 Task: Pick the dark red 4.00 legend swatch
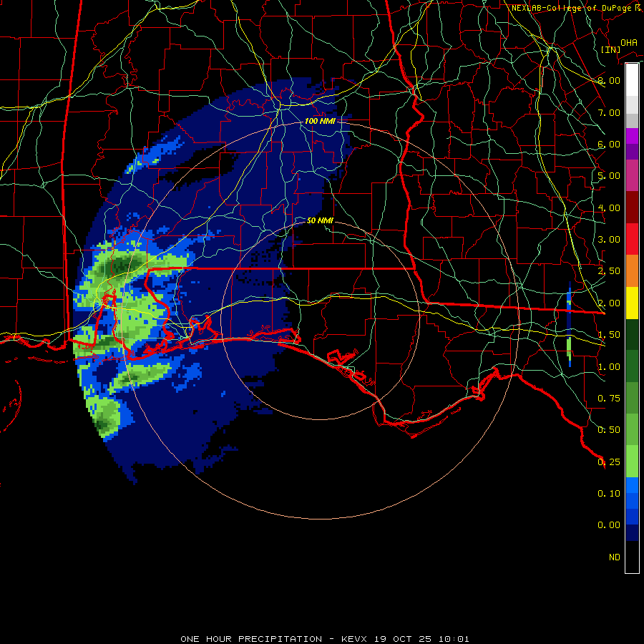[x=632, y=207]
